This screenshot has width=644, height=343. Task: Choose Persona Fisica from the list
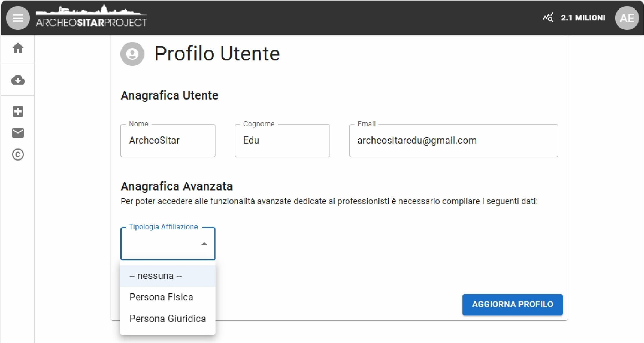pos(167,297)
